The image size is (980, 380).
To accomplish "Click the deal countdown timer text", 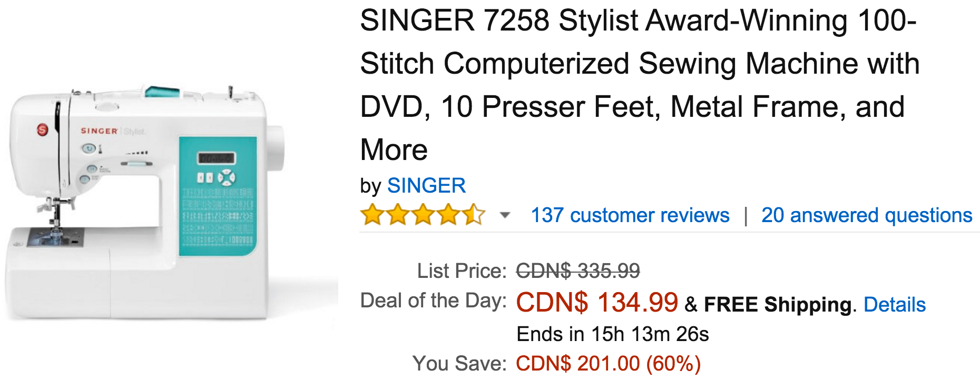I will click(x=612, y=334).
